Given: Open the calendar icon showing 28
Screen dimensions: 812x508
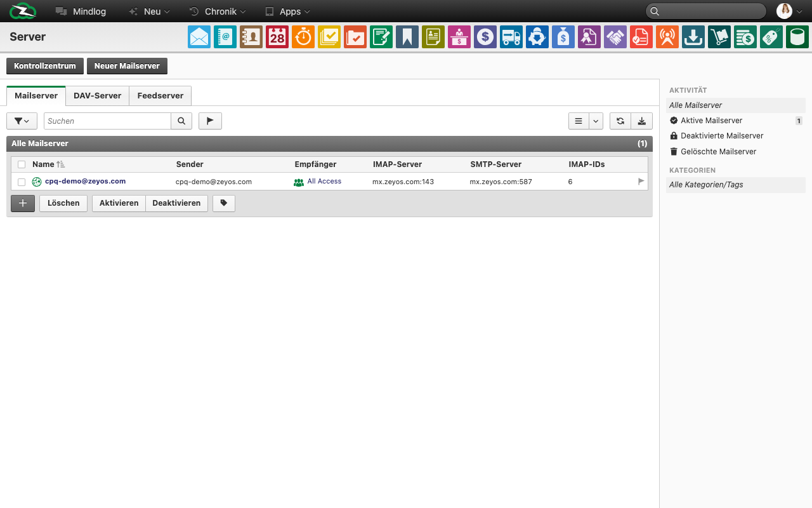Looking at the screenshot, I should tap(277, 37).
